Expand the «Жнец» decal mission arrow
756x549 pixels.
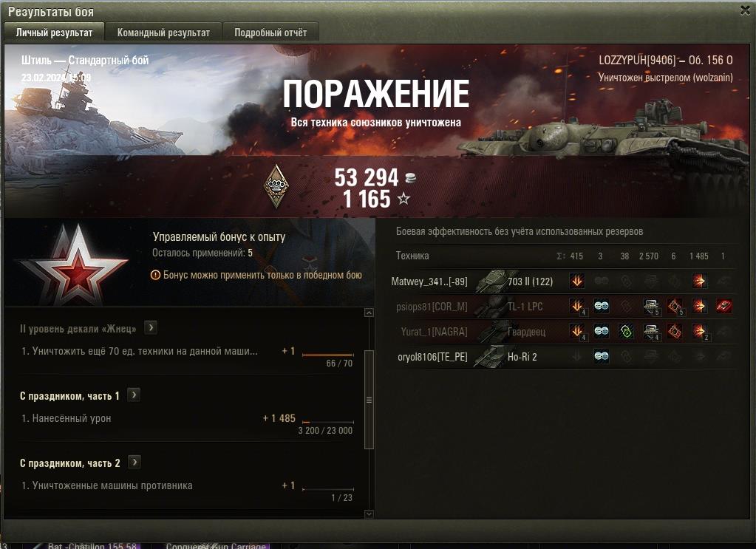[151, 328]
